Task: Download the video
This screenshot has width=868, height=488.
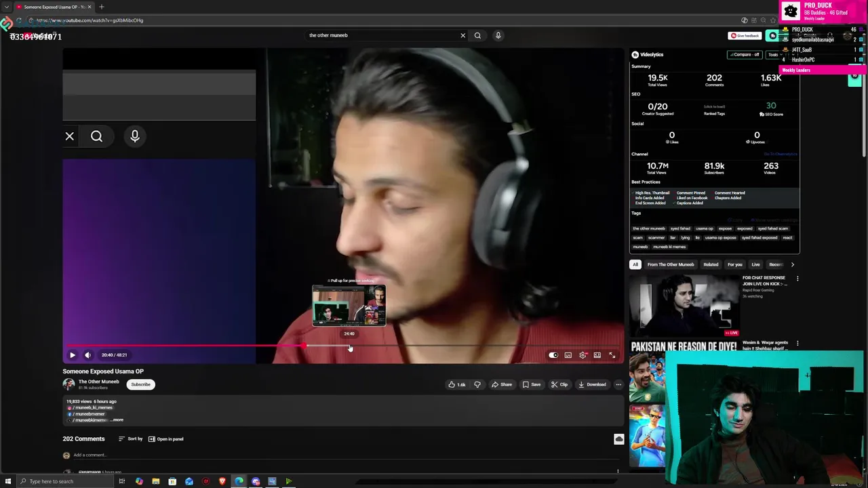Action: 592,385
